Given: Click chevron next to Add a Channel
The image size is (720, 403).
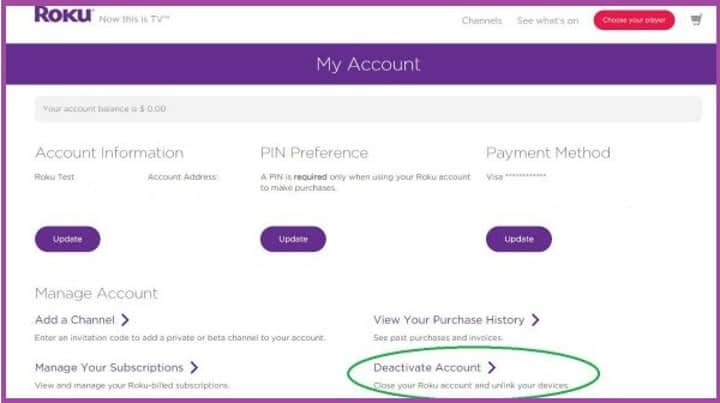Looking at the screenshot, I should [125, 319].
